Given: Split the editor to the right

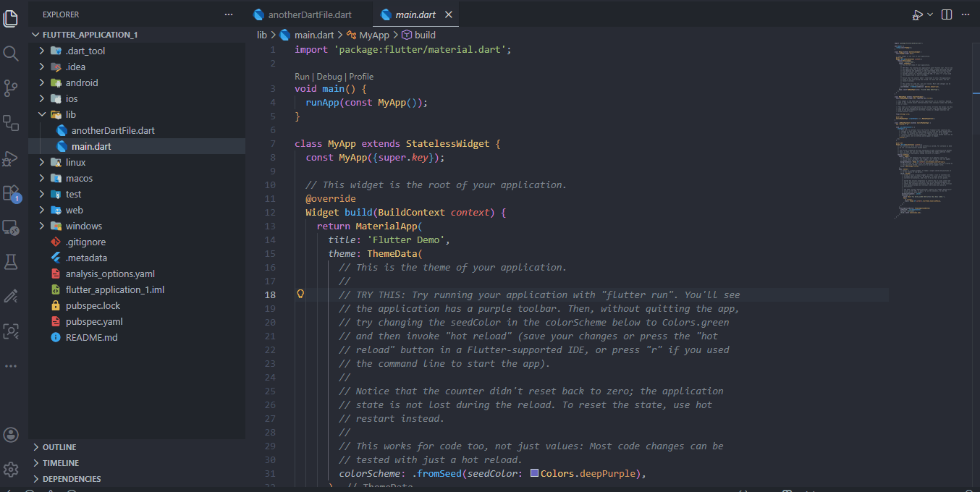Looking at the screenshot, I should 947,14.
